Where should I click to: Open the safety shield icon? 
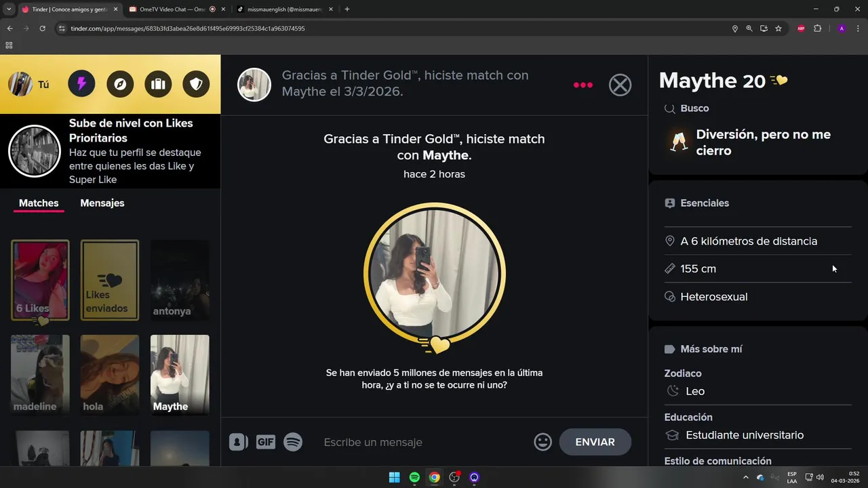196,84
